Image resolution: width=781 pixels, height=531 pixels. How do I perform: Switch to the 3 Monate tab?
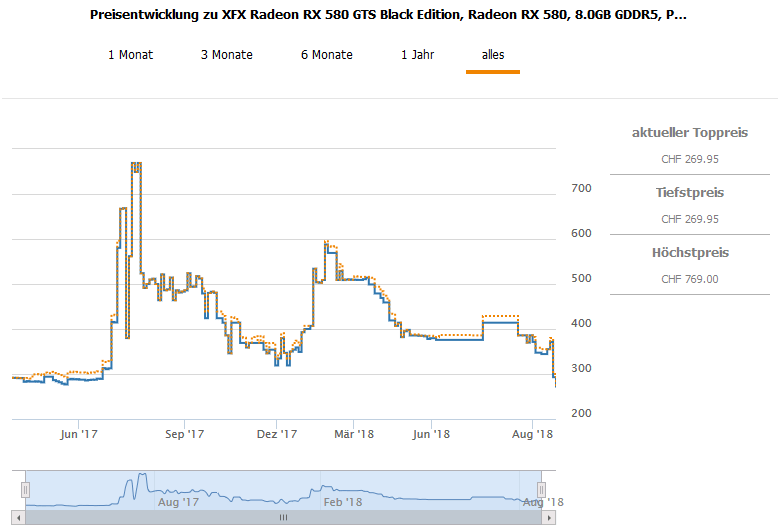227,55
